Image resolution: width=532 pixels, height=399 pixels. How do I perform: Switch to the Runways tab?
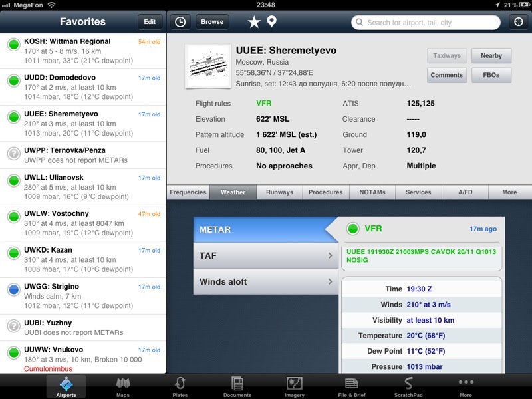coord(279,192)
